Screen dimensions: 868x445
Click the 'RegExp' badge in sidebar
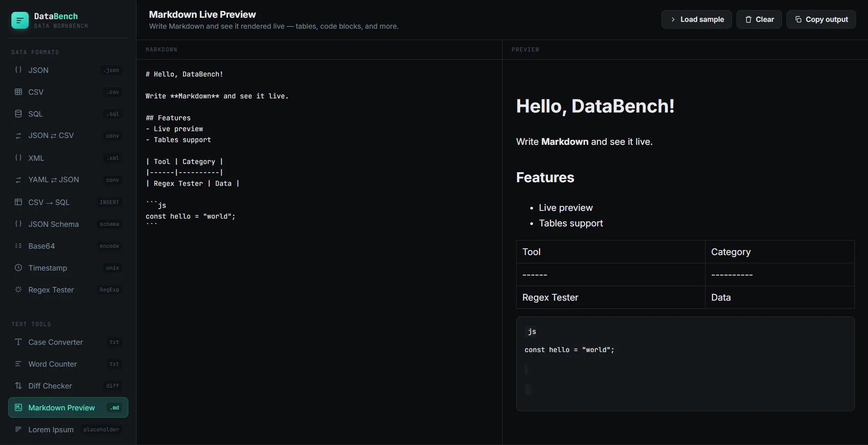click(109, 290)
